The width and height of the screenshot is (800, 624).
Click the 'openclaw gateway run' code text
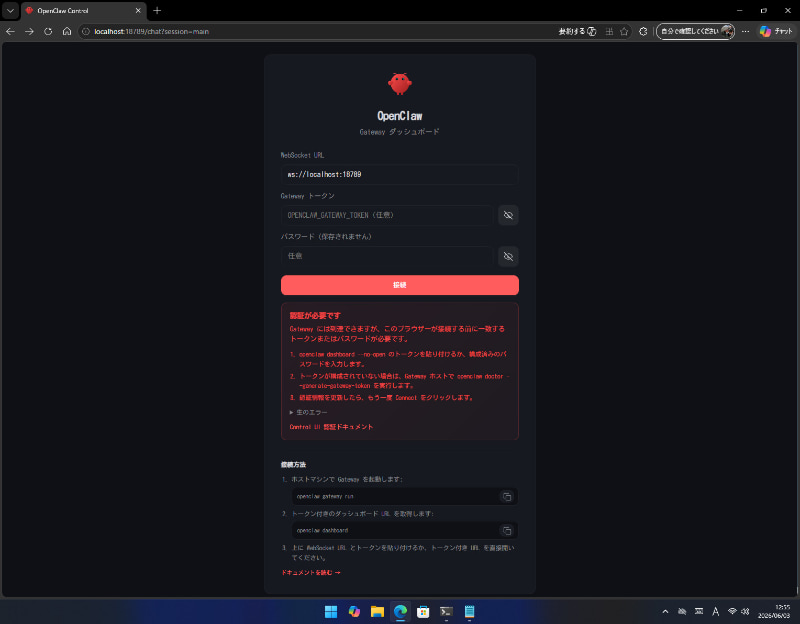tap(325, 496)
